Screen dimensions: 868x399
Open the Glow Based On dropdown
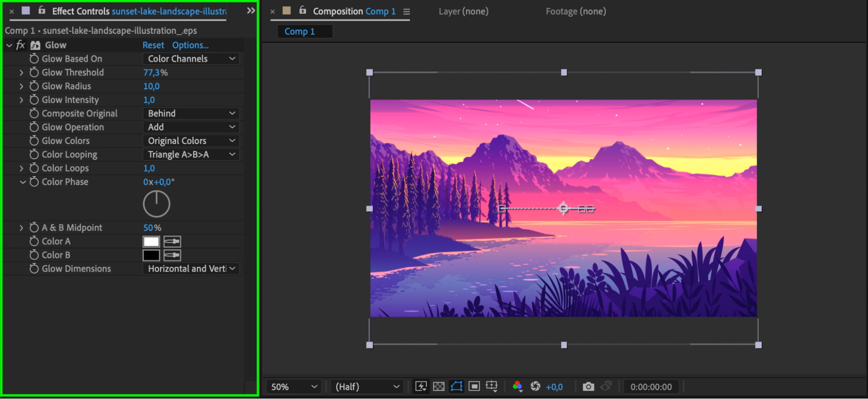(191, 59)
